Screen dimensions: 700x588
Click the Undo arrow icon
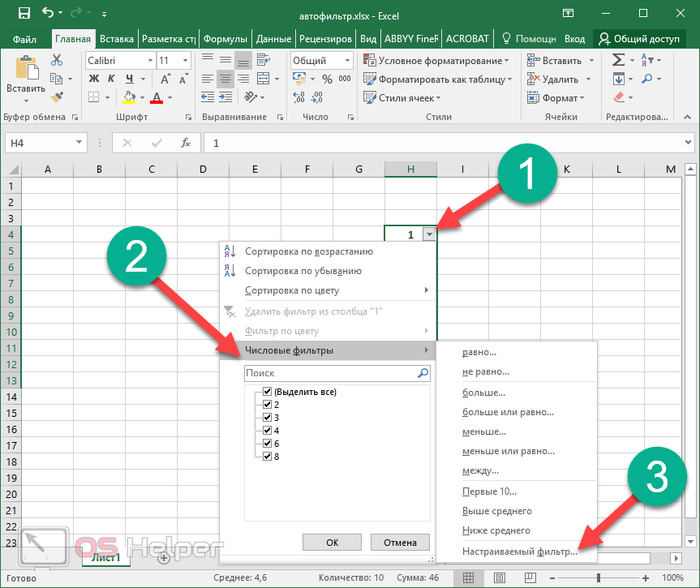pos(48,13)
